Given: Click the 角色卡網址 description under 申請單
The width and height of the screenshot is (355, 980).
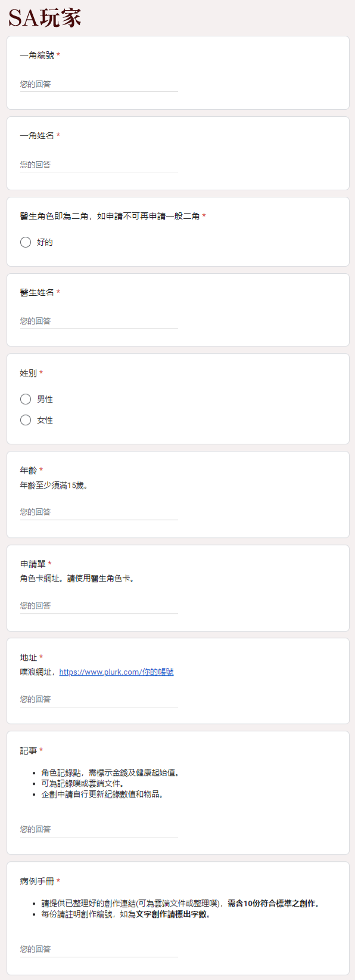Looking at the screenshot, I should click(77, 578).
